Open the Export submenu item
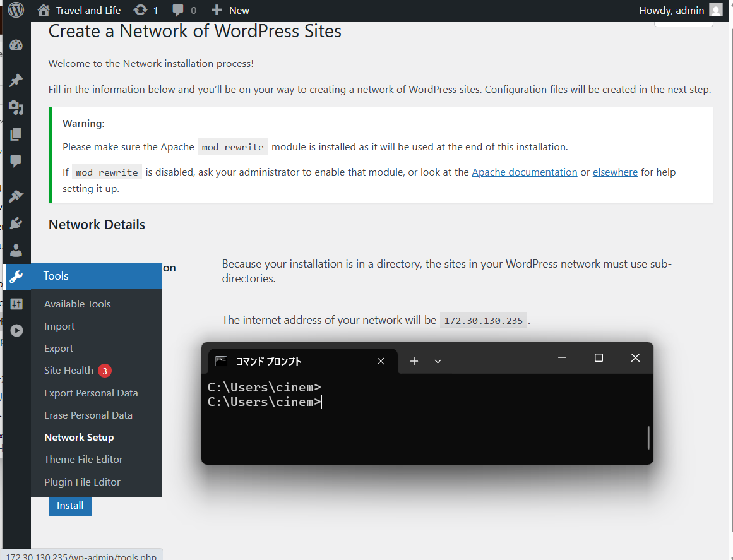733x560 pixels. point(59,349)
